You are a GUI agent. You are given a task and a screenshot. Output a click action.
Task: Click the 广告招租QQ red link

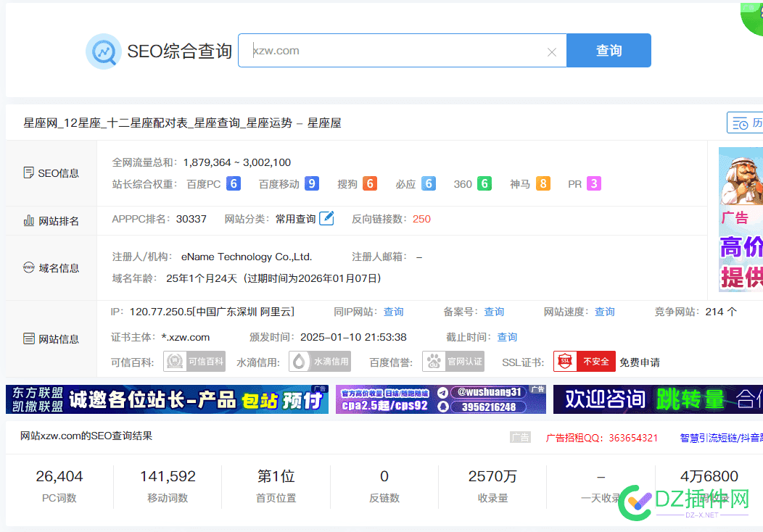pyautogui.click(x=601, y=438)
